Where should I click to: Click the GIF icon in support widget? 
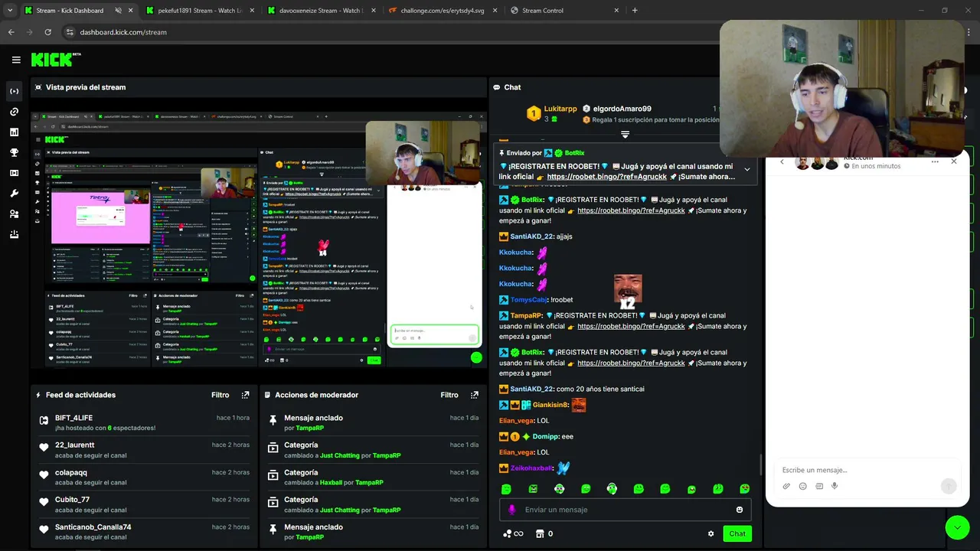point(819,486)
